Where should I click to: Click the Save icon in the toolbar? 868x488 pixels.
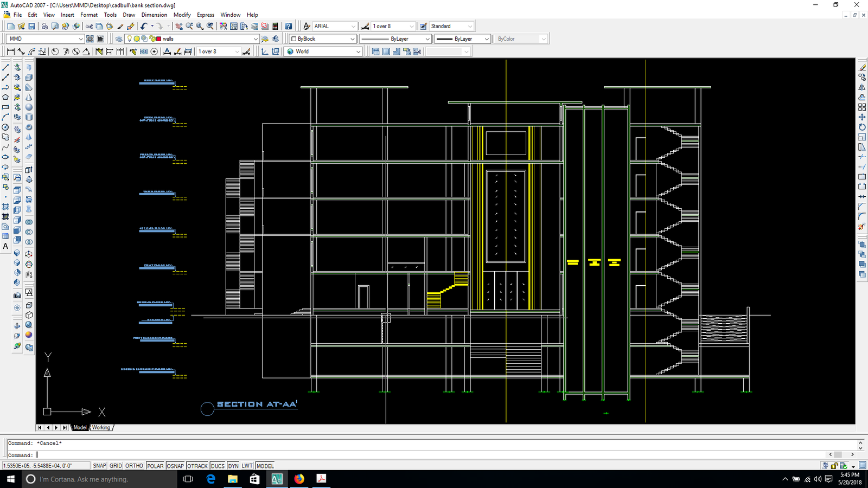tap(31, 26)
